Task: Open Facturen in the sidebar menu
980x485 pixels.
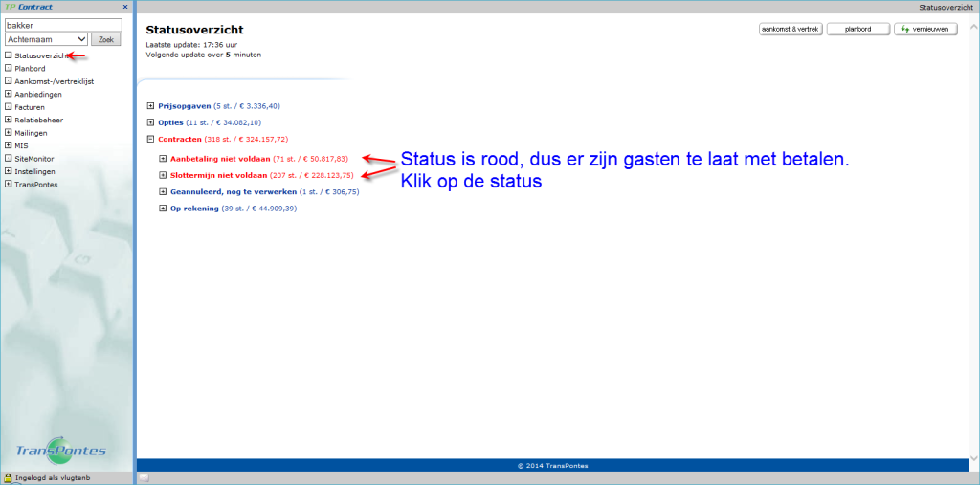Action: click(30, 107)
